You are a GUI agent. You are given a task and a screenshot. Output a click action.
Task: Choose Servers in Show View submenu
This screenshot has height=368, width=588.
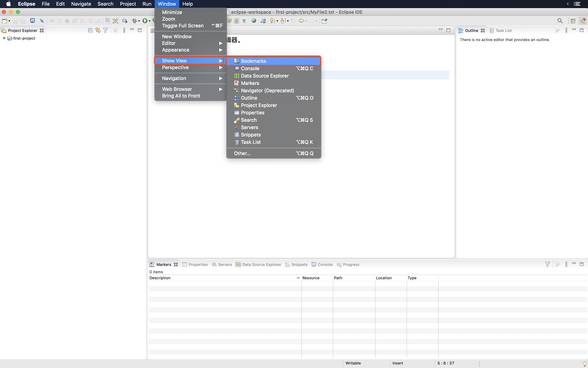pyautogui.click(x=273, y=127)
